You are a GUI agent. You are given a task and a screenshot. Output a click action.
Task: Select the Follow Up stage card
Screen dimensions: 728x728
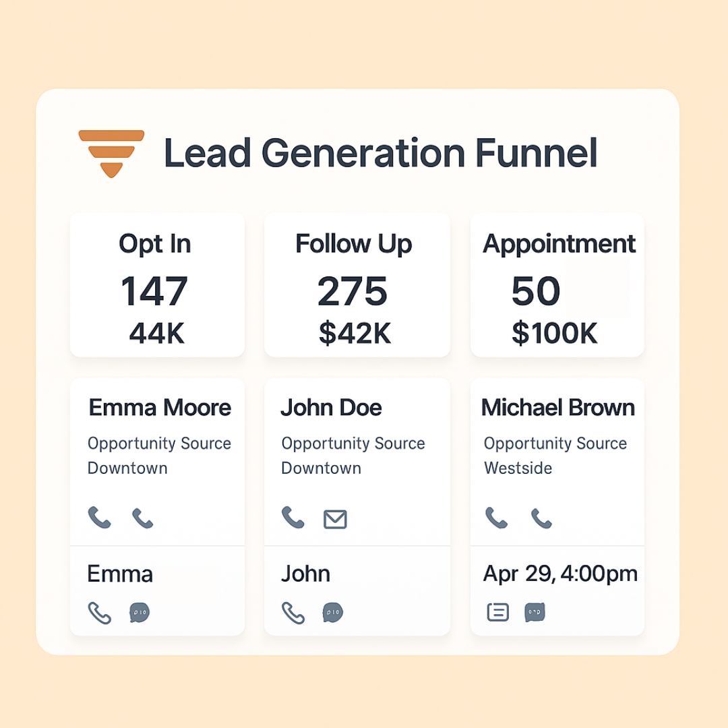click(357, 285)
